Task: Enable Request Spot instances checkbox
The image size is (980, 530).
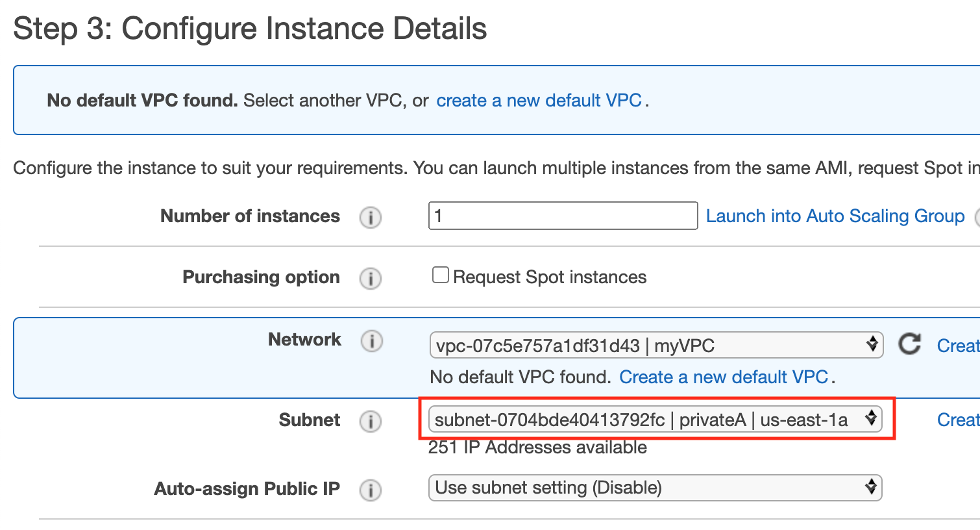Action: coord(441,275)
